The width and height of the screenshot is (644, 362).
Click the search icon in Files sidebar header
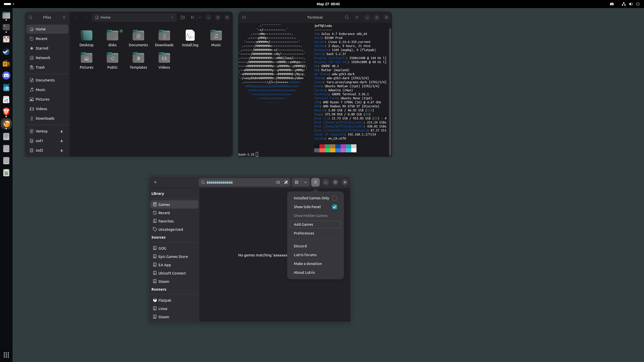click(30, 17)
